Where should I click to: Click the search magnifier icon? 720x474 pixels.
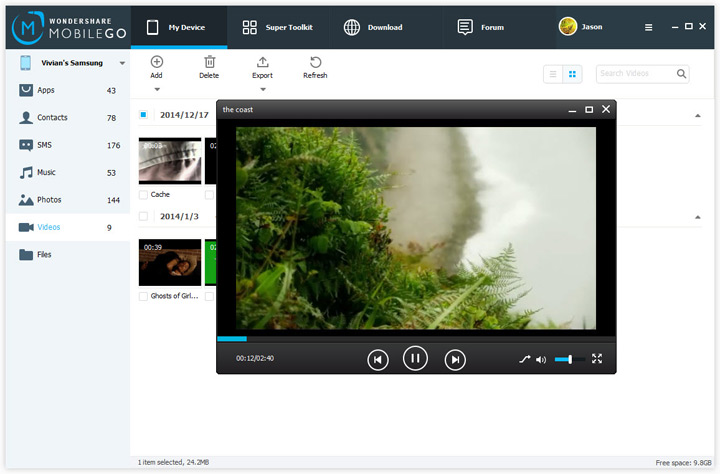tap(681, 73)
